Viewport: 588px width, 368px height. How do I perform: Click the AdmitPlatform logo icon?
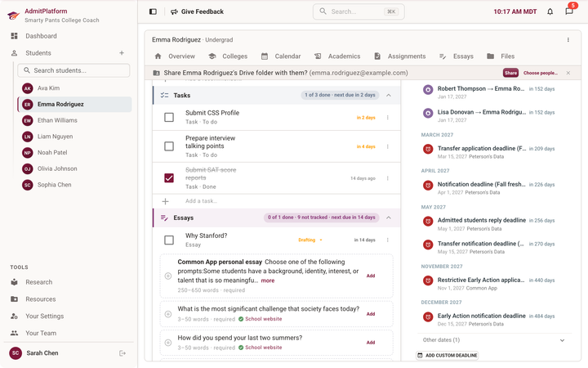click(14, 16)
